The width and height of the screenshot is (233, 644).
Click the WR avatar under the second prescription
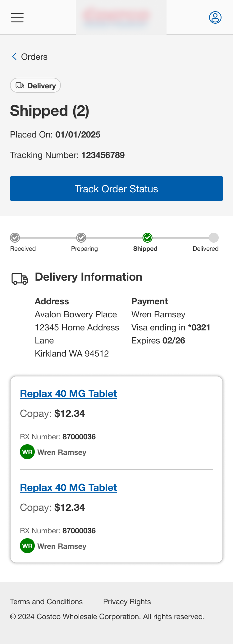coord(27,546)
